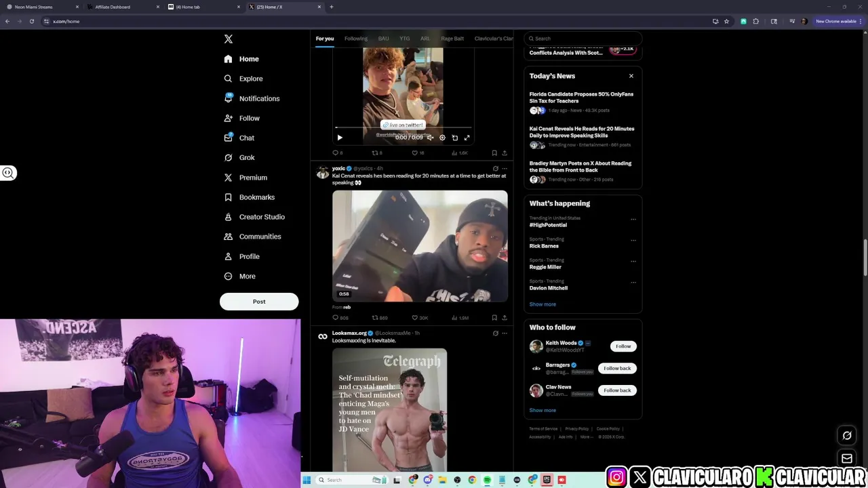Click the X logo at sidebar top
This screenshot has width=868, height=488.
[x=229, y=39]
